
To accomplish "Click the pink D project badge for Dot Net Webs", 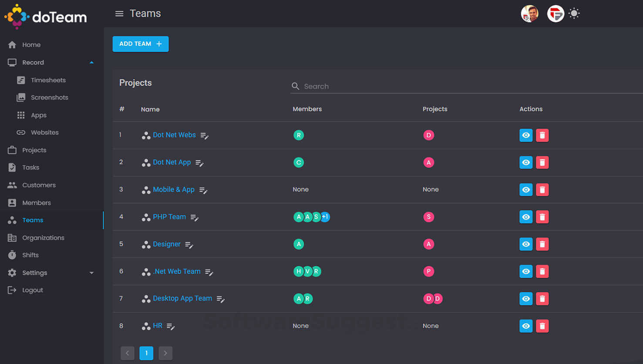I will click(428, 135).
